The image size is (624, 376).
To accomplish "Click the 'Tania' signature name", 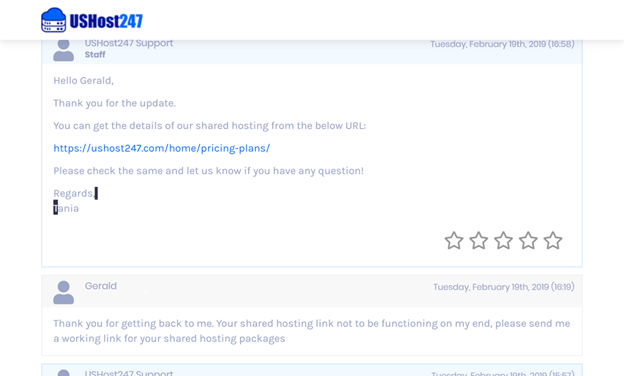I will (66, 208).
